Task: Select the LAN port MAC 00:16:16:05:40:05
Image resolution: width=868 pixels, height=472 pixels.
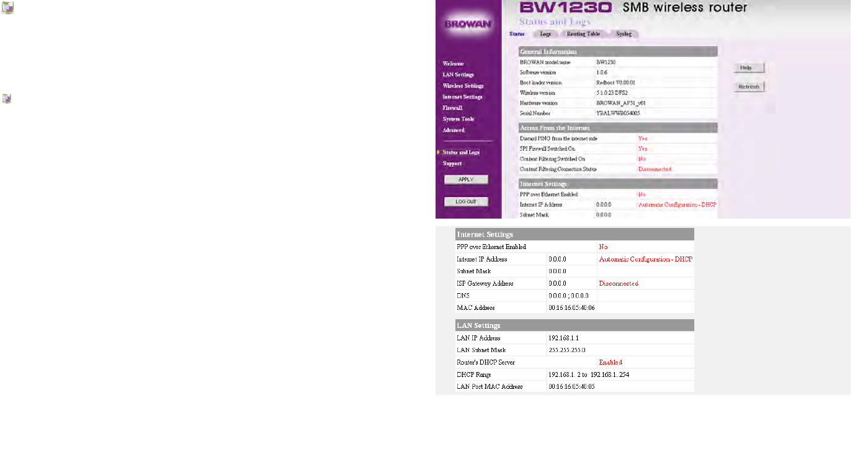Action: coord(571,387)
